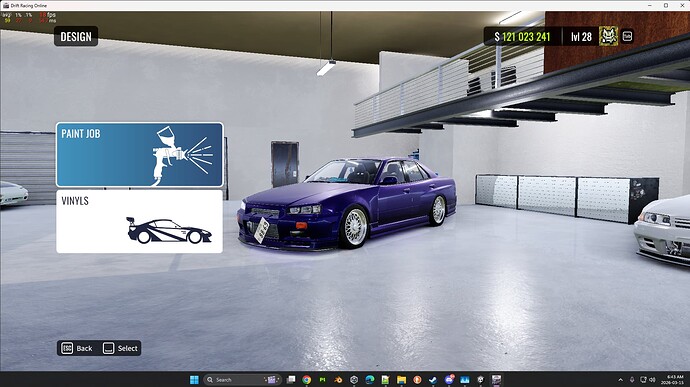Launch Google Chrome from the taskbar
Image resolution: width=690 pixels, height=387 pixels.
[307, 380]
